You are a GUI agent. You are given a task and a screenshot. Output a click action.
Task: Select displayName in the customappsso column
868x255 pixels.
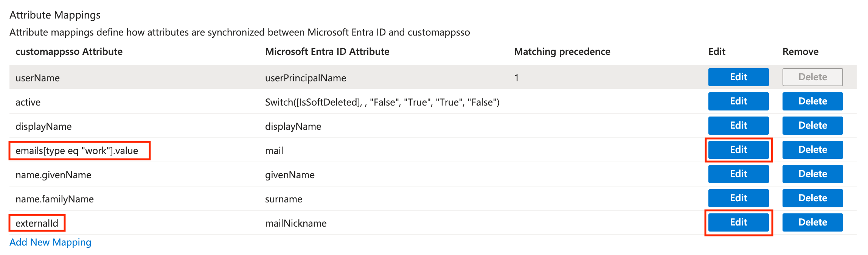click(43, 126)
